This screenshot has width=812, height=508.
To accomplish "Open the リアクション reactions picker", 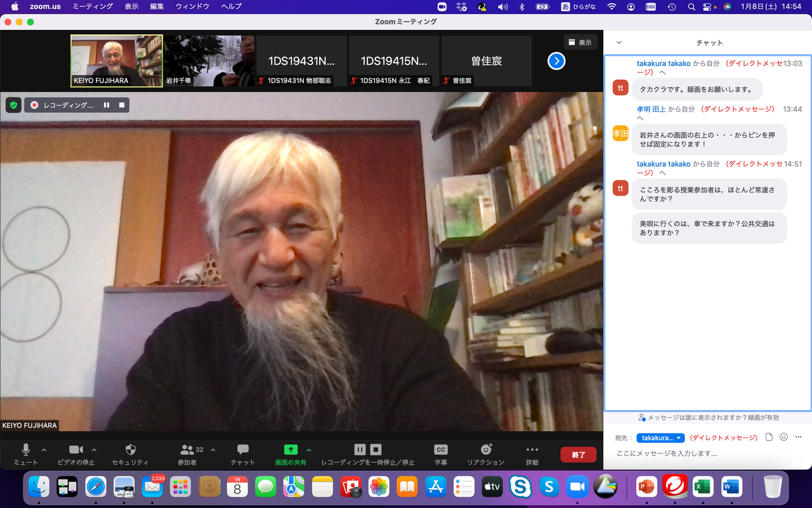I will click(x=486, y=454).
